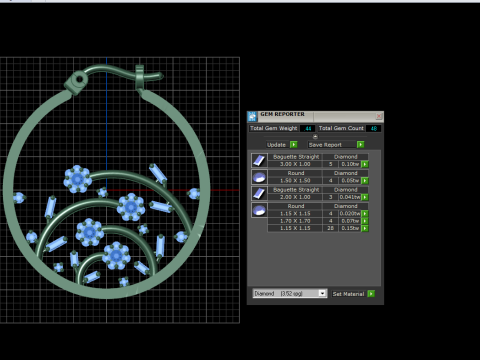Open the Diamond material dropdown
Image resolution: width=480 pixels, height=360 pixels.
[x=322, y=293]
